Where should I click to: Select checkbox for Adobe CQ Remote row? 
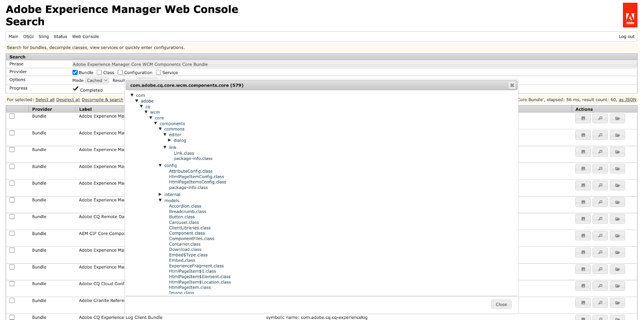12,217
